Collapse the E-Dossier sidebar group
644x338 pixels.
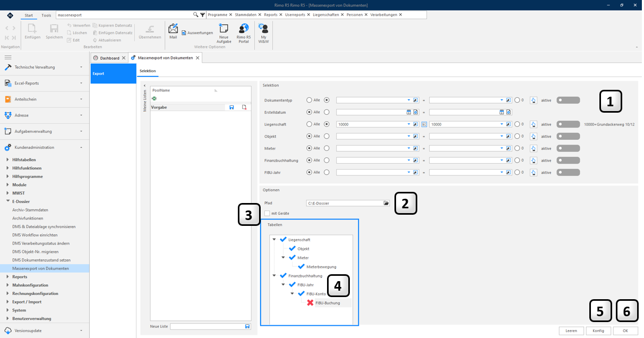[x=7, y=202]
